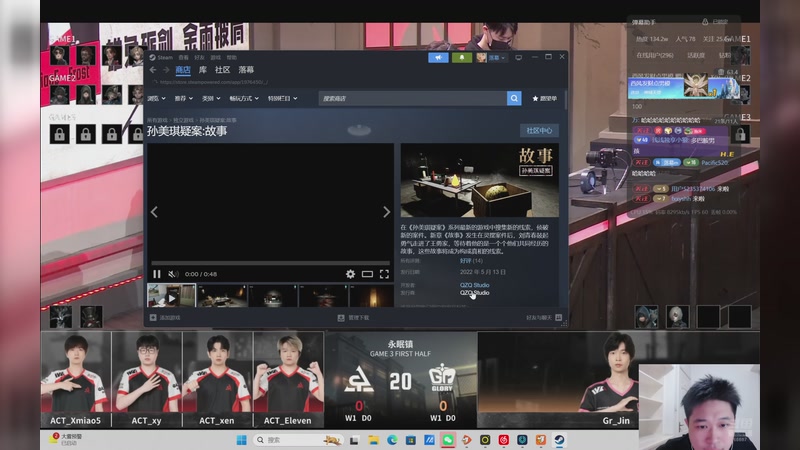This screenshot has height=450, width=800.
Task: Go back with the left arrow
Action: coord(153,70)
